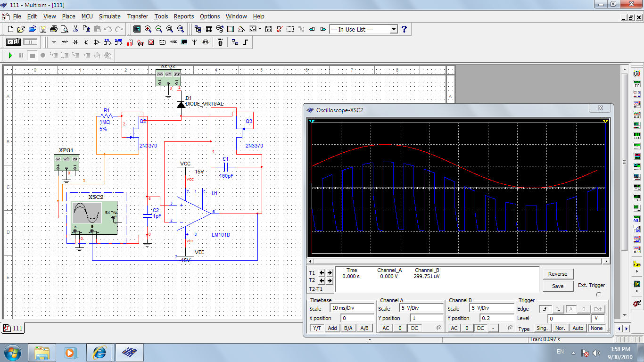Open the Grapher icon in toolbar
This screenshot has height=362, width=644.
pyautogui.click(x=253, y=29)
